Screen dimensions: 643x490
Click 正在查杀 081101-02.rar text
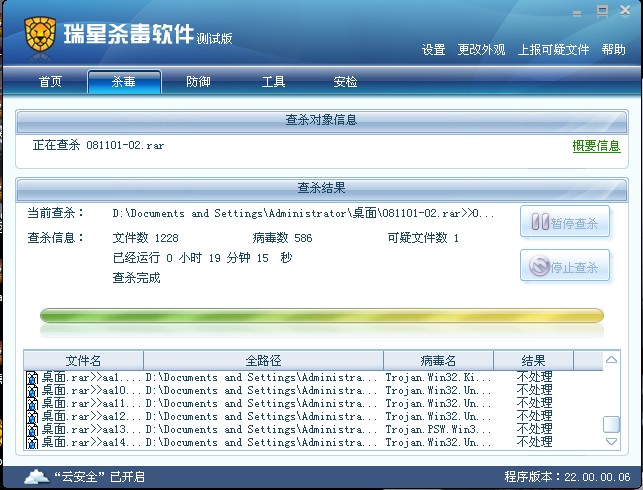click(98, 145)
